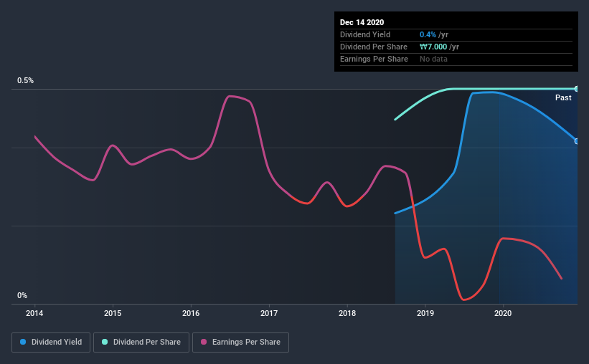Click the blue endpoint marker on Dividend Yield line
Viewport: 589px width, 364px height.
click(x=577, y=141)
